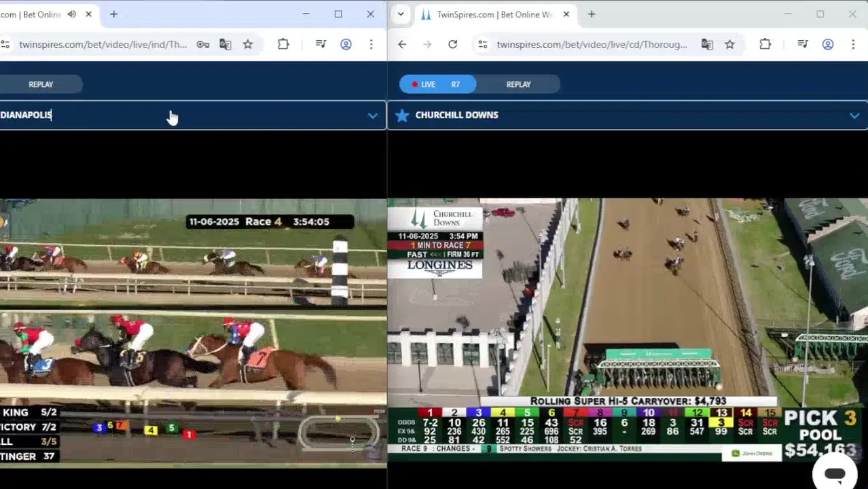
Task: Go forward in the right browser window
Action: click(x=427, y=45)
